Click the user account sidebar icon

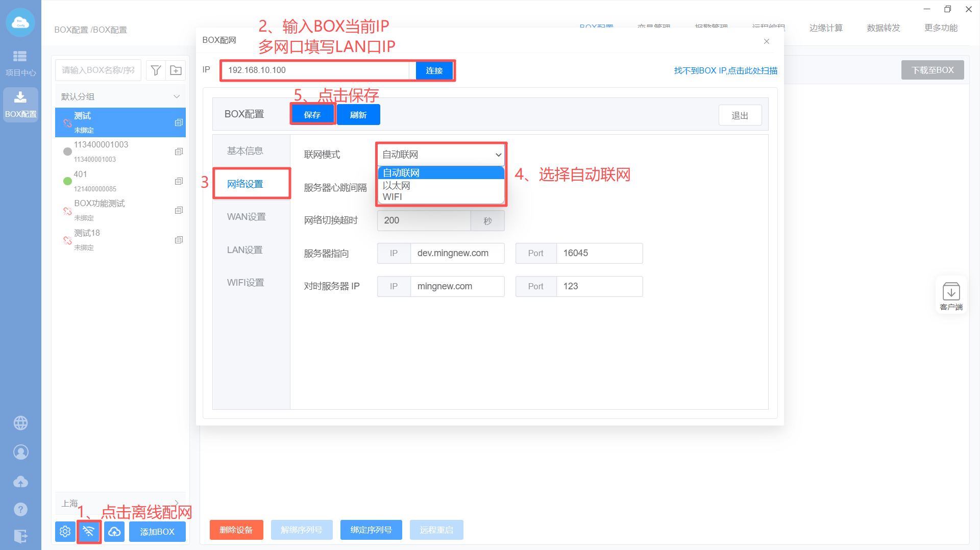(20, 452)
